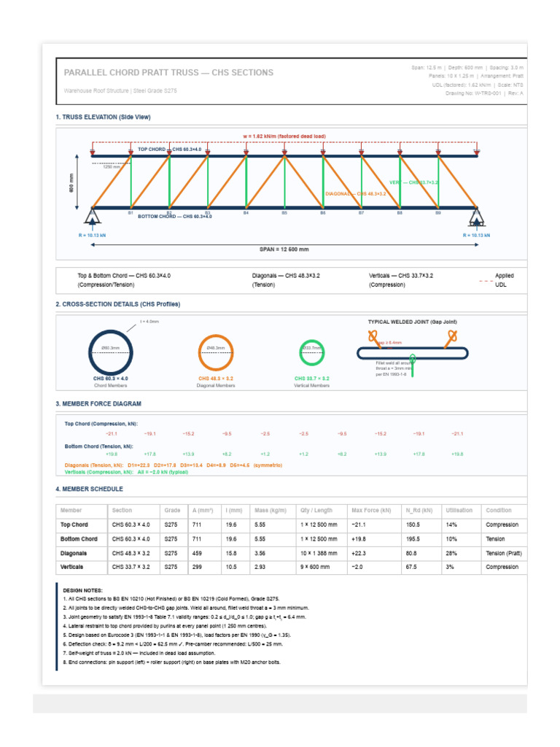Click the left pin support triangle symbol

click(93, 217)
